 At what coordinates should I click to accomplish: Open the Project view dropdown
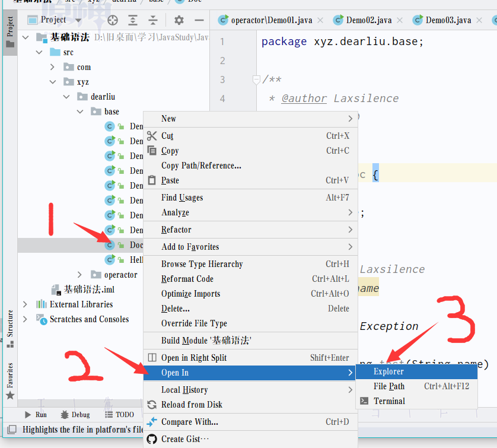tap(78, 20)
